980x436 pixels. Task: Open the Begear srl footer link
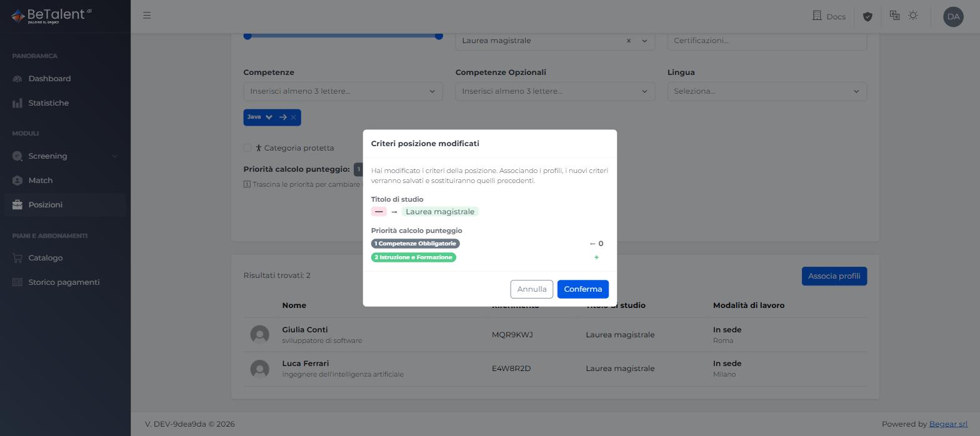pyautogui.click(x=948, y=424)
